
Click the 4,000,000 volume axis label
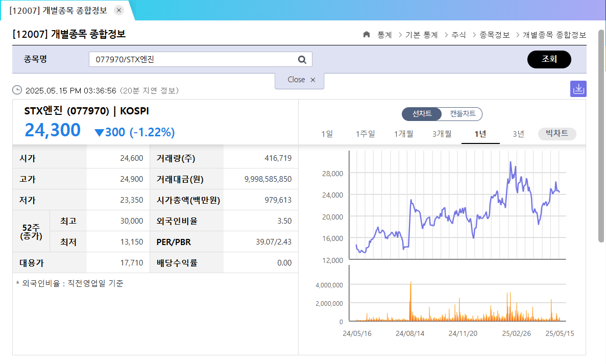(x=329, y=285)
